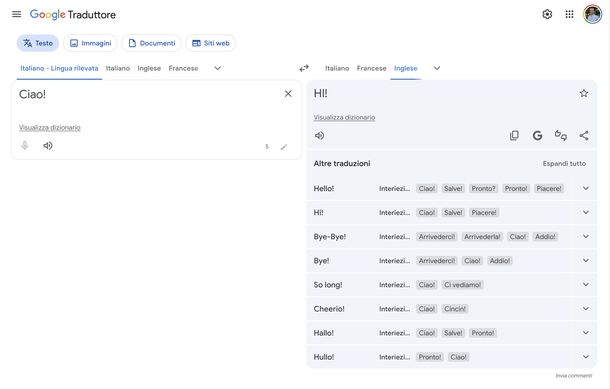The width and height of the screenshot is (610, 389).
Task: Switch to Immagini mode
Action: click(x=90, y=43)
